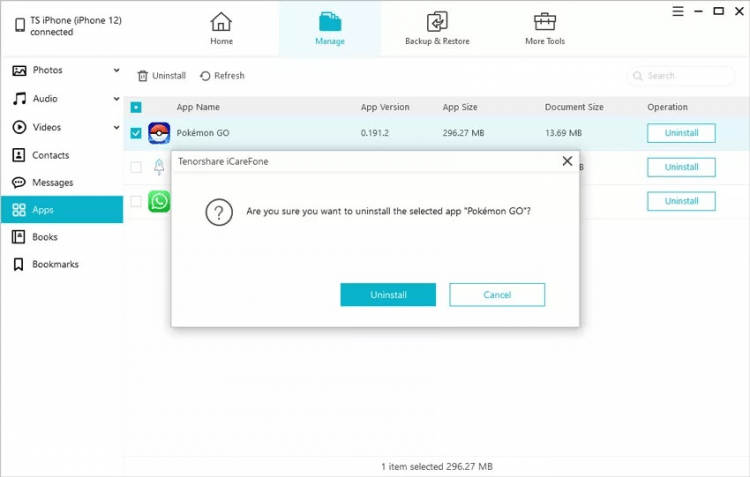This screenshot has height=477, width=750.
Task: Expand the Audio chevron
Action: [116, 99]
